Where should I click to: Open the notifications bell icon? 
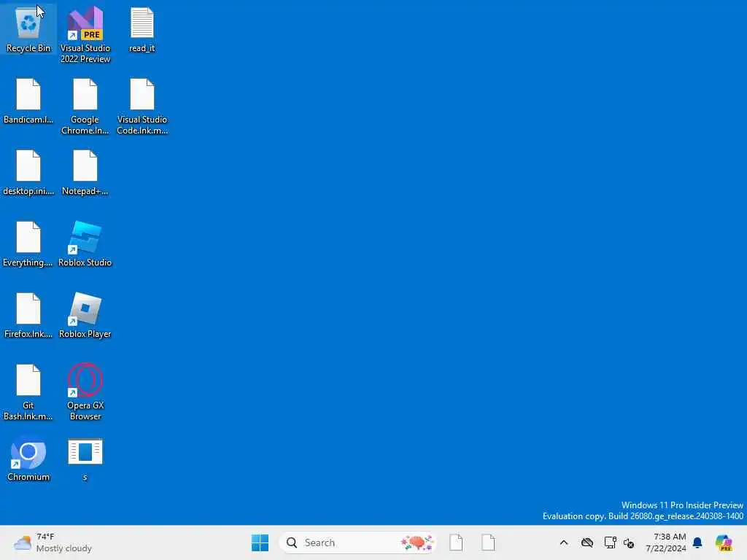(697, 542)
